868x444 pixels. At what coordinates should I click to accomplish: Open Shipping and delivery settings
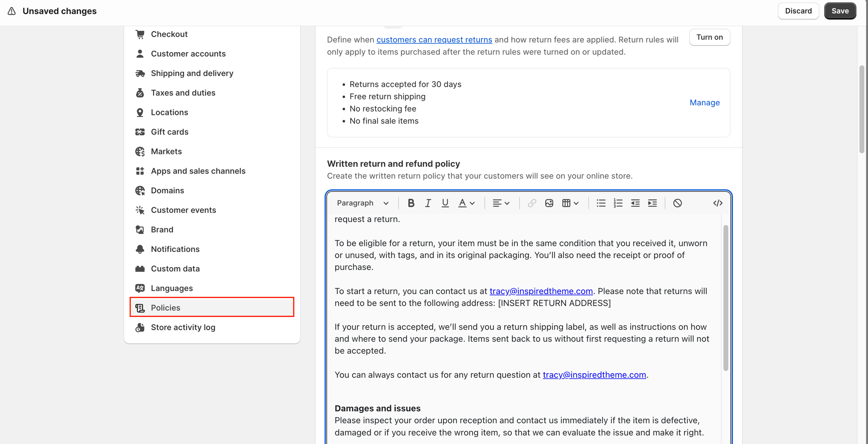click(192, 73)
